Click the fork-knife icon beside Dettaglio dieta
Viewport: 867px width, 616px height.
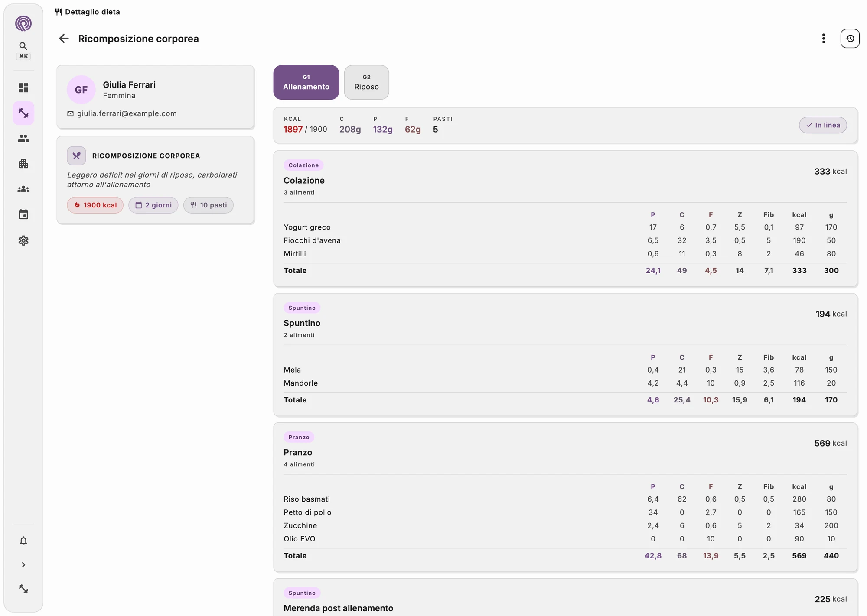(x=59, y=12)
